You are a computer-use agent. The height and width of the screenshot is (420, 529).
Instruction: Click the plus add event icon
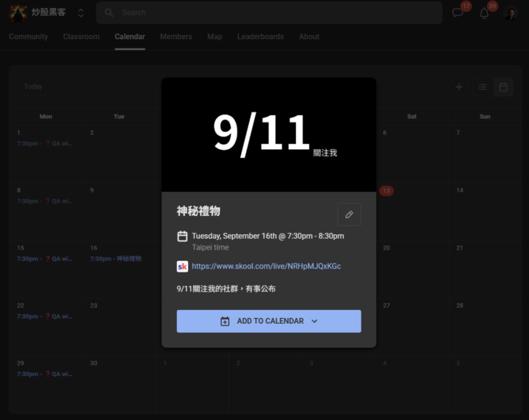[458, 87]
